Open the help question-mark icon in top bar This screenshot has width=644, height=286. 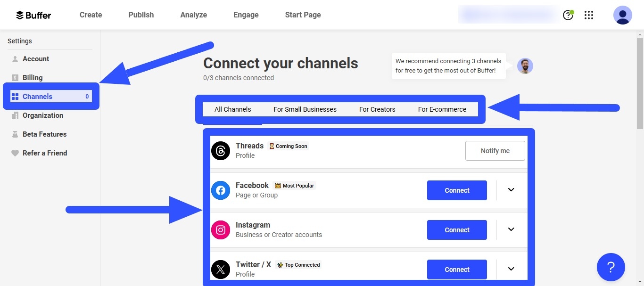[x=568, y=15]
